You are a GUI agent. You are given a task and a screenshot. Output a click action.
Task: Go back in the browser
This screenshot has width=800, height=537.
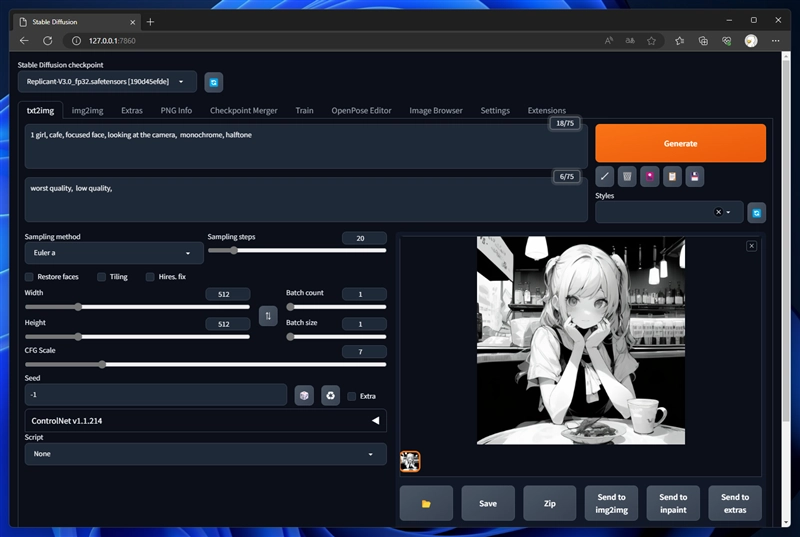point(24,41)
